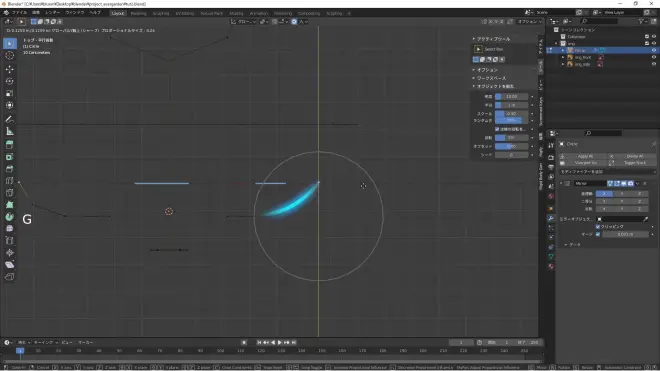Select the Shear tool
The width and height of the screenshot is (660, 371).
(x=10, y=265)
